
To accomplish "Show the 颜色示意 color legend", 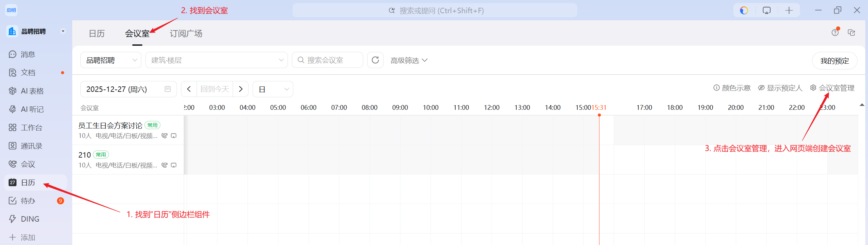I will pos(732,88).
